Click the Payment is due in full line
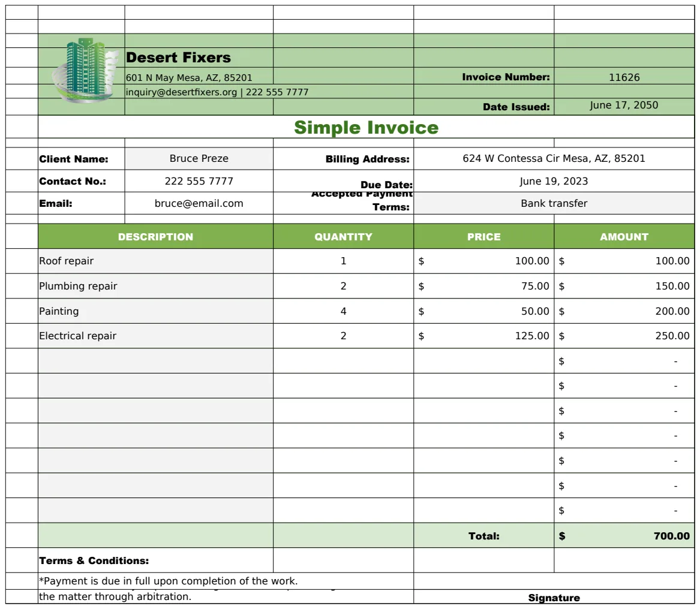 coord(169,581)
